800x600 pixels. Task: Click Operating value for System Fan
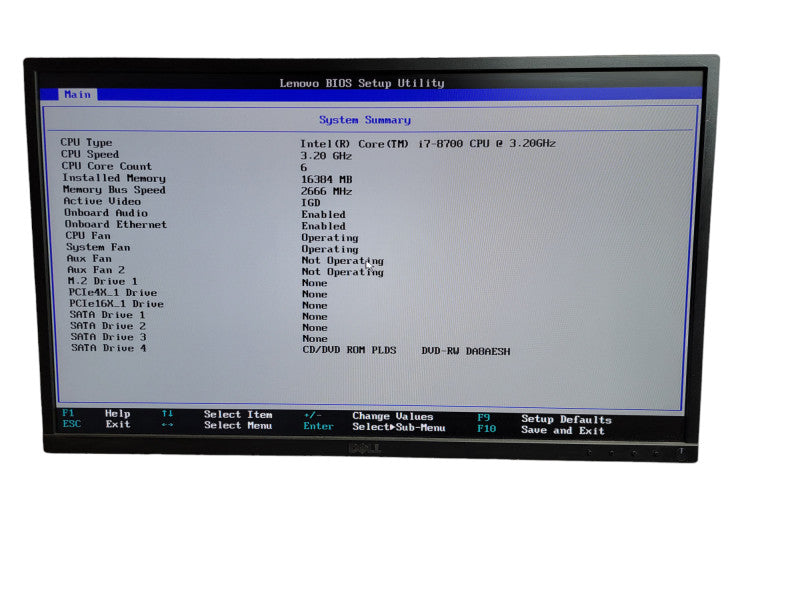click(x=330, y=249)
